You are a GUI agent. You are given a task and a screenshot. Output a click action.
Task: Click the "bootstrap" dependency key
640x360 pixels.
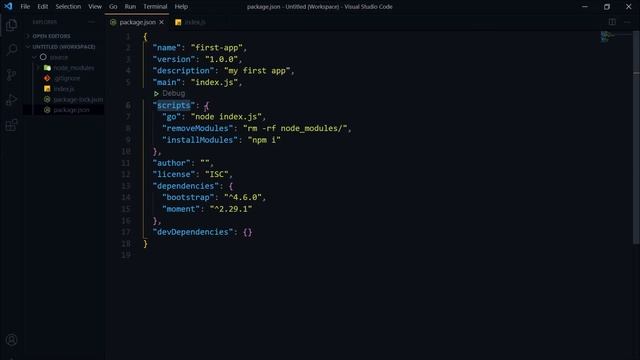pos(188,197)
